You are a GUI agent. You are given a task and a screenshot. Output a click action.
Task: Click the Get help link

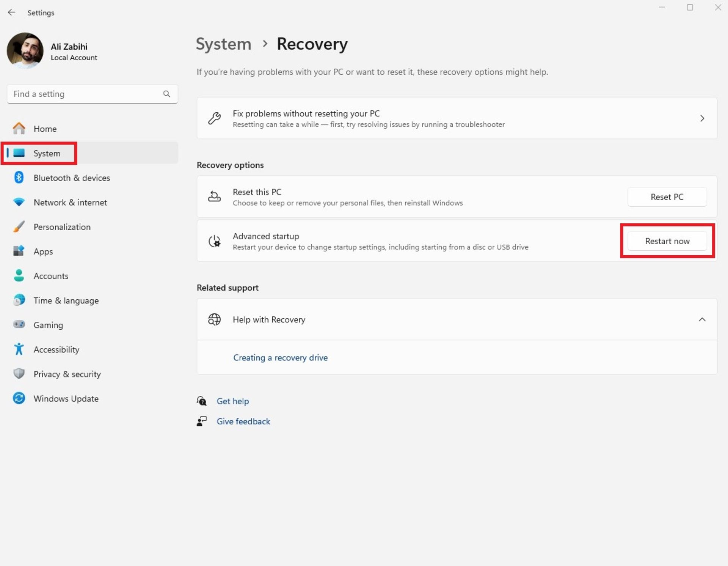[x=232, y=401]
